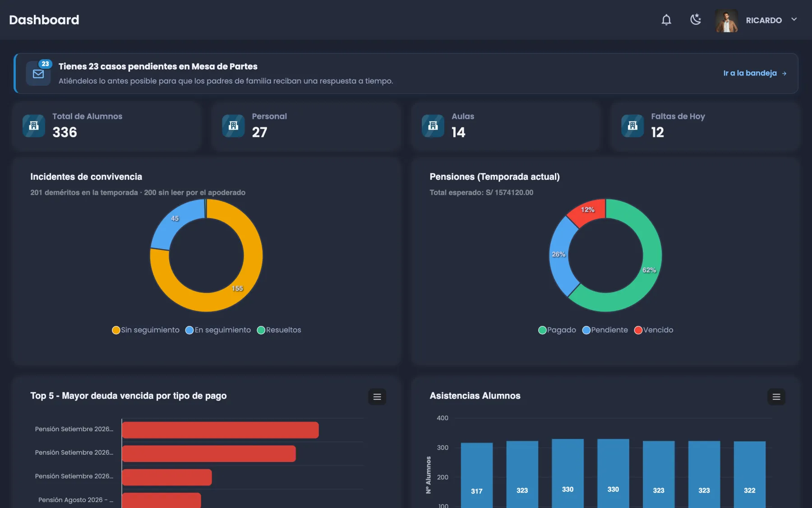This screenshot has height=508, width=812.
Task: Click the Faltas de Hoy card icon
Action: [x=632, y=126]
